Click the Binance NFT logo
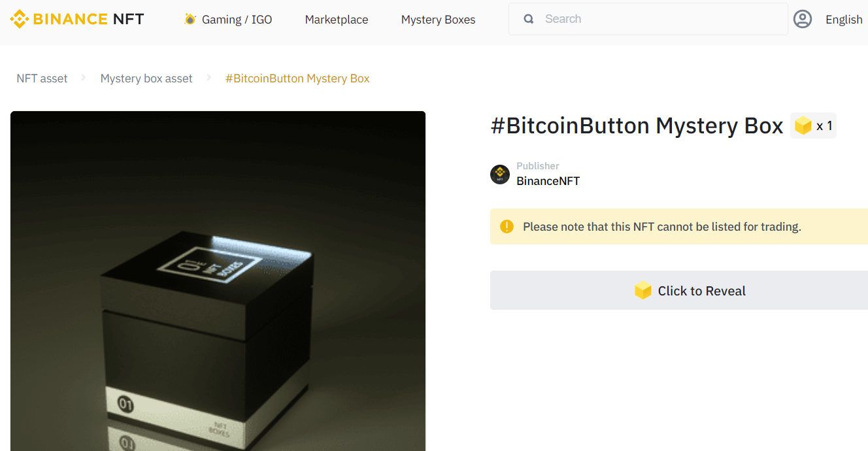Image resolution: width=868 pixels, height=451 pixels. pyautogui.click(x=77, y=19)
